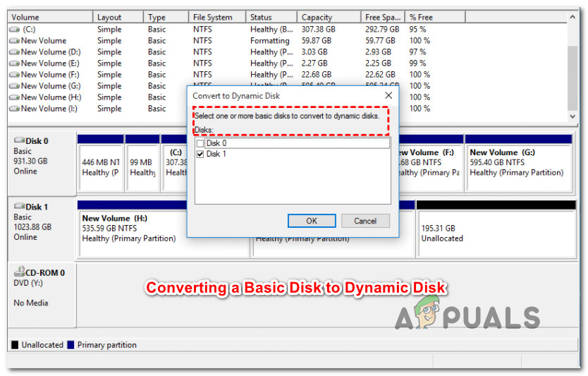This screenshot has height=376, width=588.
Task: Click the drive icon for New Volume (G:)
Action: [15, 86]
